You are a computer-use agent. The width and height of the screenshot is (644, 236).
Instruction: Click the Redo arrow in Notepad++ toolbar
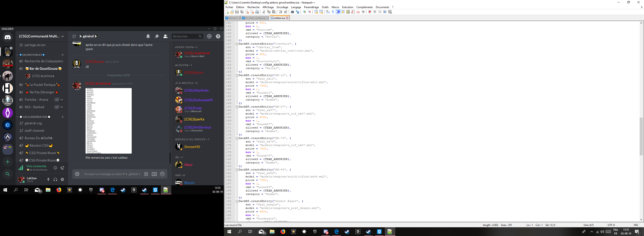pyautogui.click(x=286, y=12)
